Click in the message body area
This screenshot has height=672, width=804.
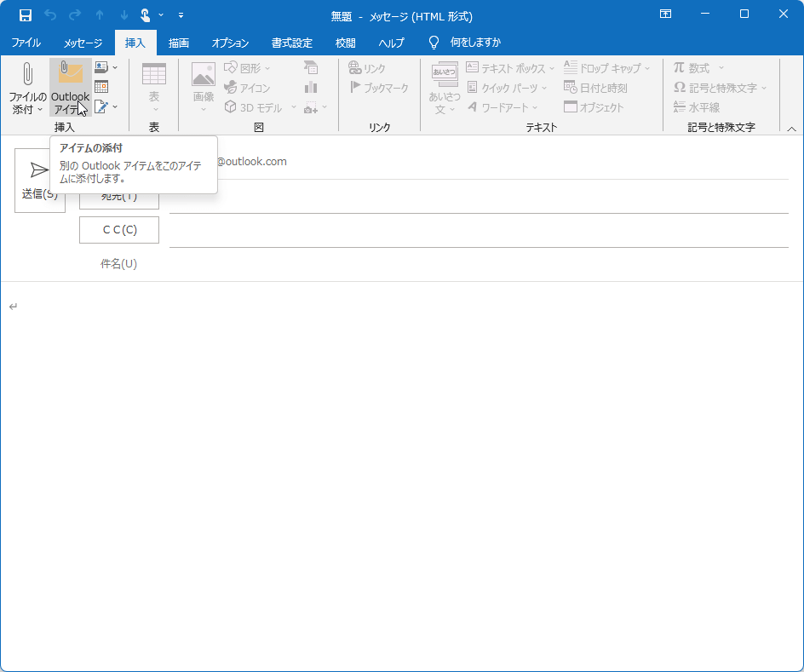coord(402,474)
